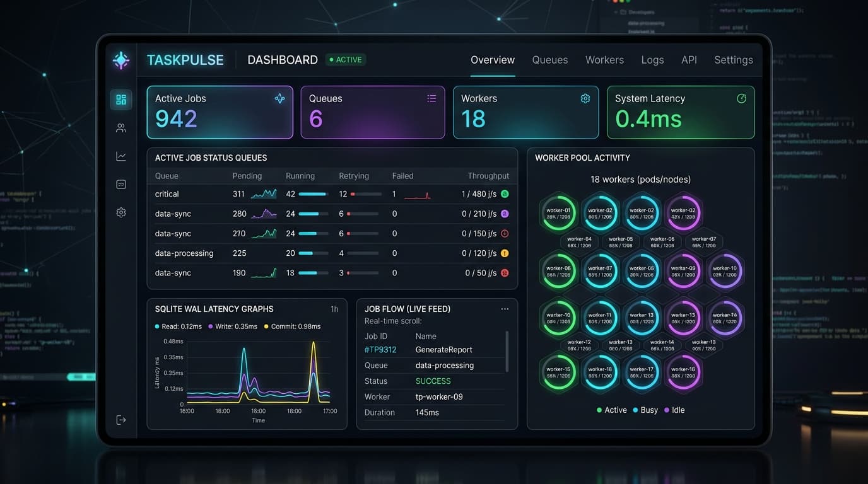Click the gear icon on the Workers card
The height and width of the screenshot is (484, 868).
coord(585,98)
